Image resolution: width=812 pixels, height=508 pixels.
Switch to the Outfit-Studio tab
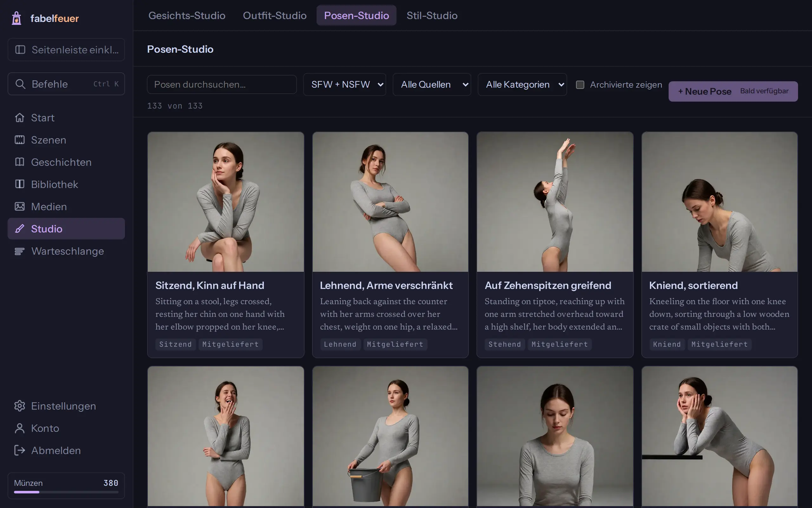pyautogui.click(x=274, y=16)
